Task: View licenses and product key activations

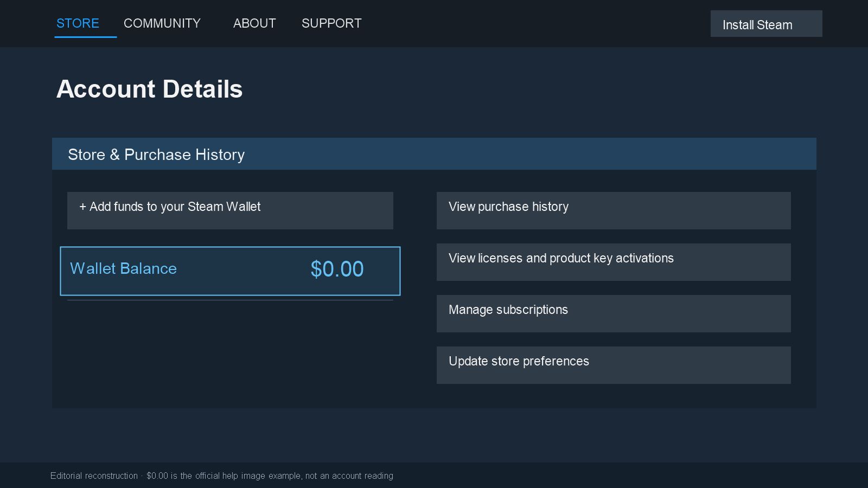Action: click(614, 262)
